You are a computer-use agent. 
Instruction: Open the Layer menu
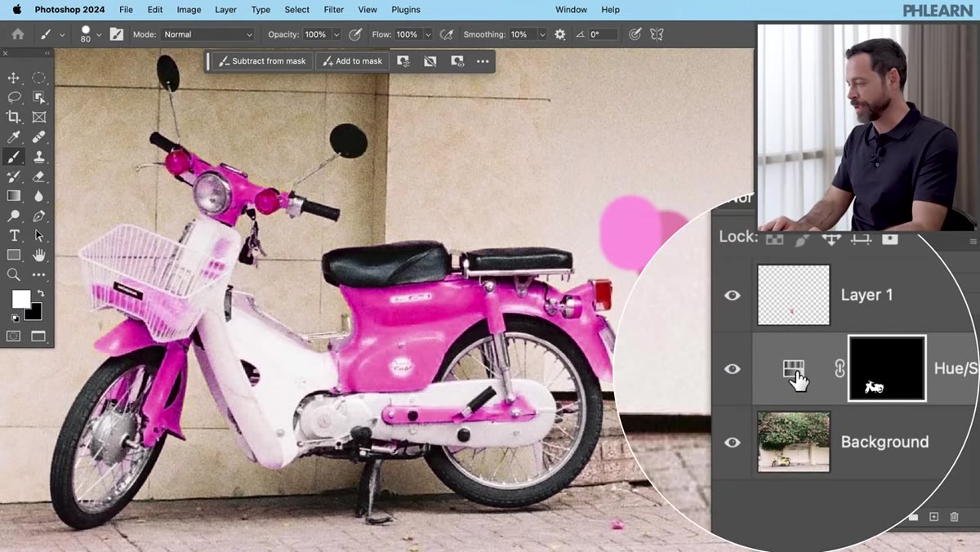[225, 10]
